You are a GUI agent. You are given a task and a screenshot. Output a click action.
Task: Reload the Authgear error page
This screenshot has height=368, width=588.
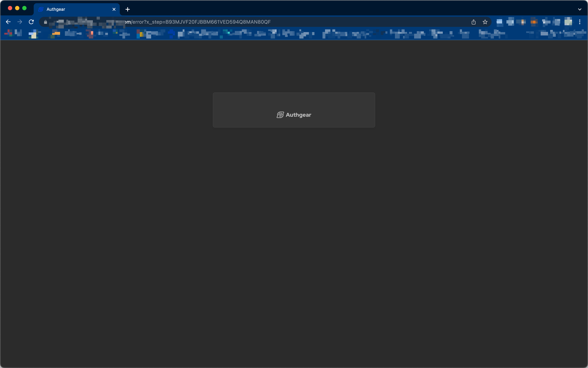click(x=31, y=22)
